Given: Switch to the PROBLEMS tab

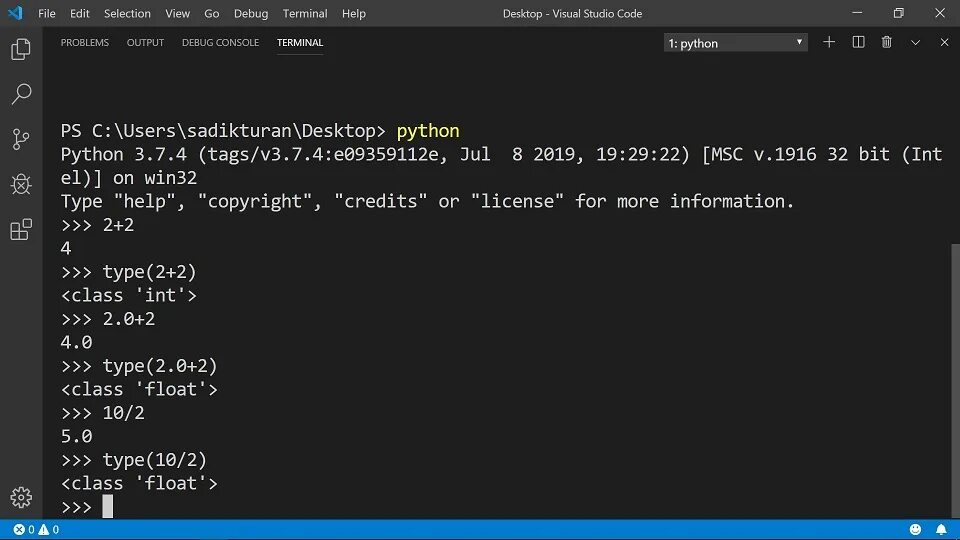Looking at the screenshot, I should coord(84,42).
